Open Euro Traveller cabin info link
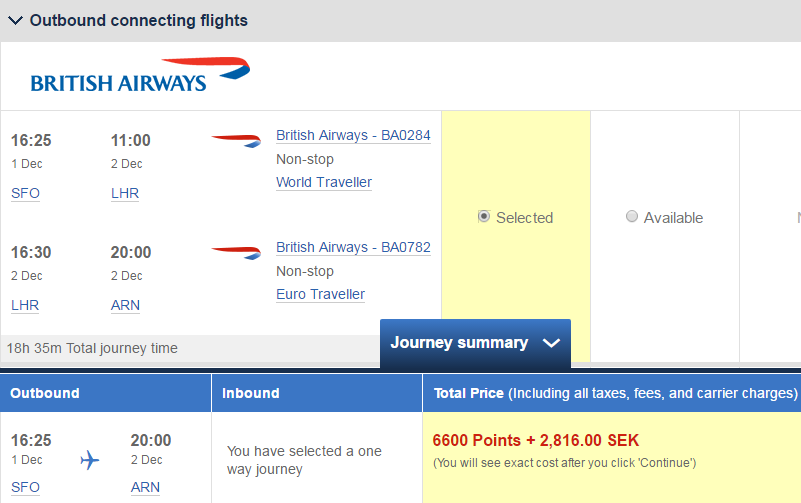The height and width of the screenshot is (503, 801). point(321,294)
